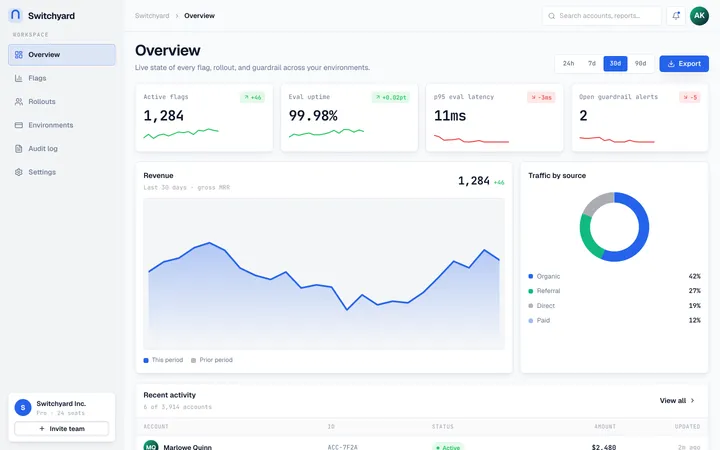
Task: Open the Flags sidebar item
Action: click(62, 78)
